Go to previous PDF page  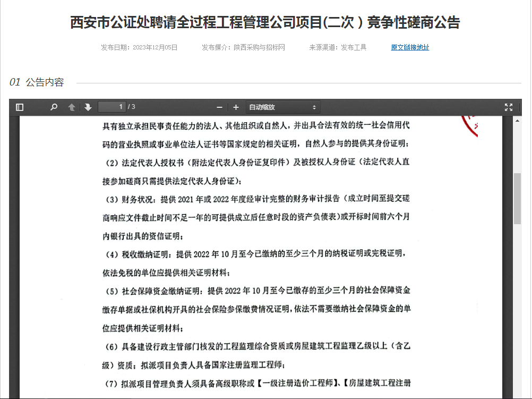pyautogui.click(x=72, y=107)
